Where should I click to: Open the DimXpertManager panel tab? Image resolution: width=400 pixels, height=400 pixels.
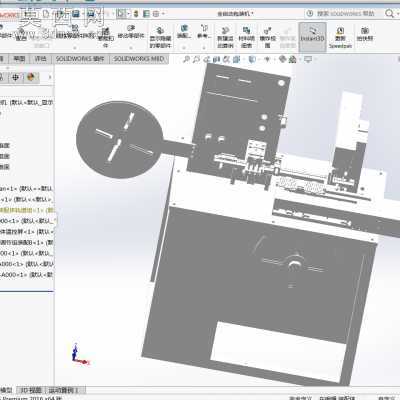click(x=15, y=77)
